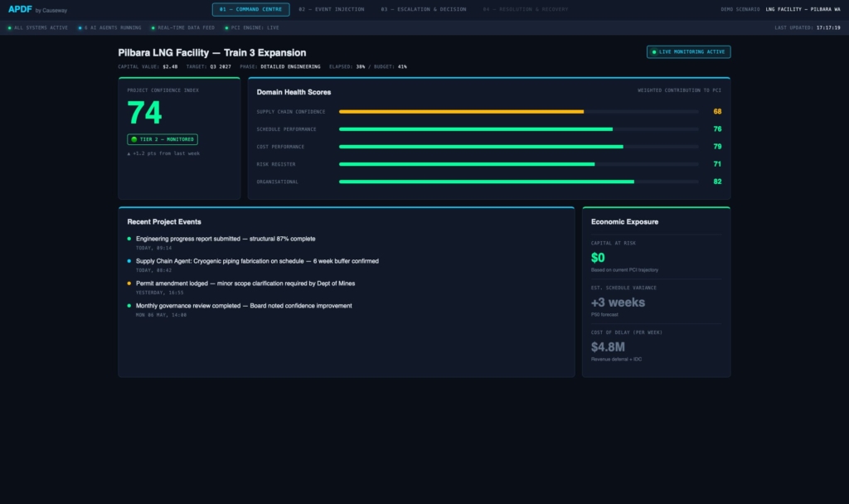Image resolution: width=849 pixels, height=504 pixels.
Task: Click the Cost Performance progress bar
Action: tap(519, 147)
